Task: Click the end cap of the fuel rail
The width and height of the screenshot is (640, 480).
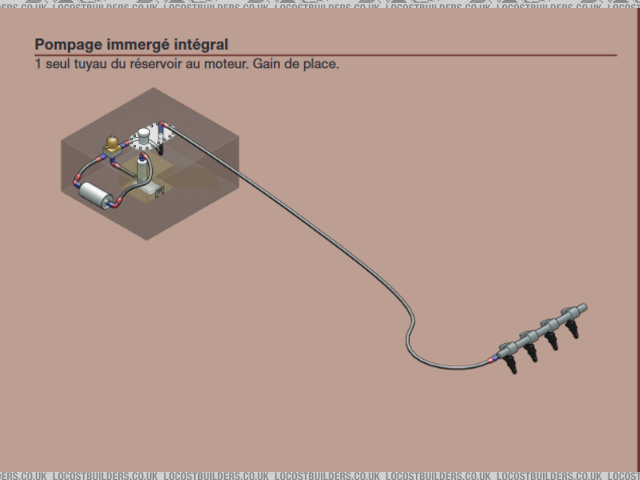Action: pyautogui.click(x=583, y=309)
